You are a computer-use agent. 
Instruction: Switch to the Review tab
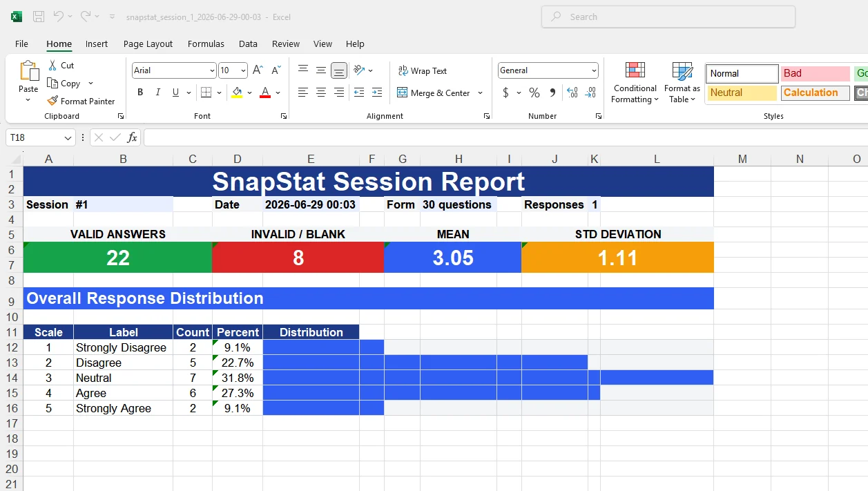coord(286,44)
